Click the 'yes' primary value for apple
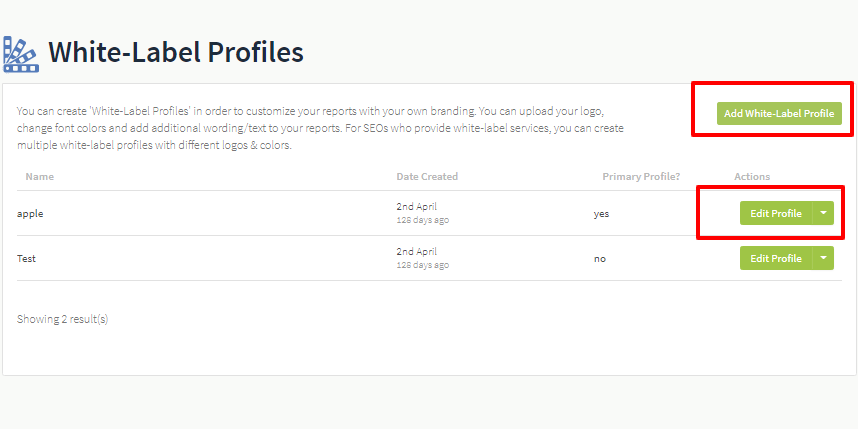Viewport: 858px width, 429px height. (601, 214)
